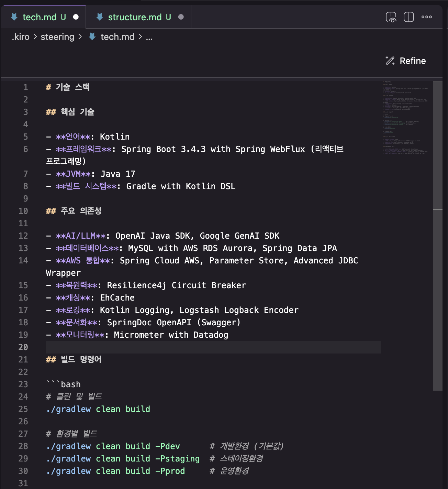This screenshot has width=448, height=489.
Task: Click 'SpringDoc OpenAPI (Swagger)' text
Action: 174,322
